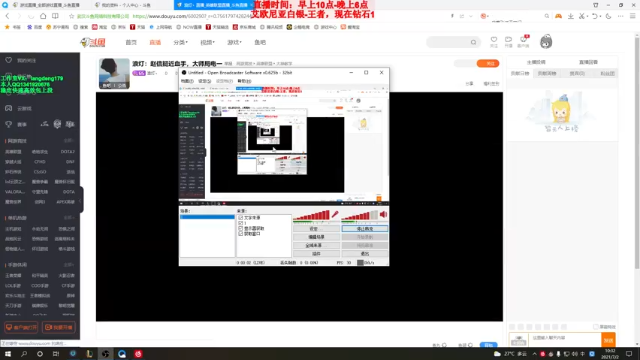
Task: Open Windows taskbar search magnifier
Action: (24, 354)
